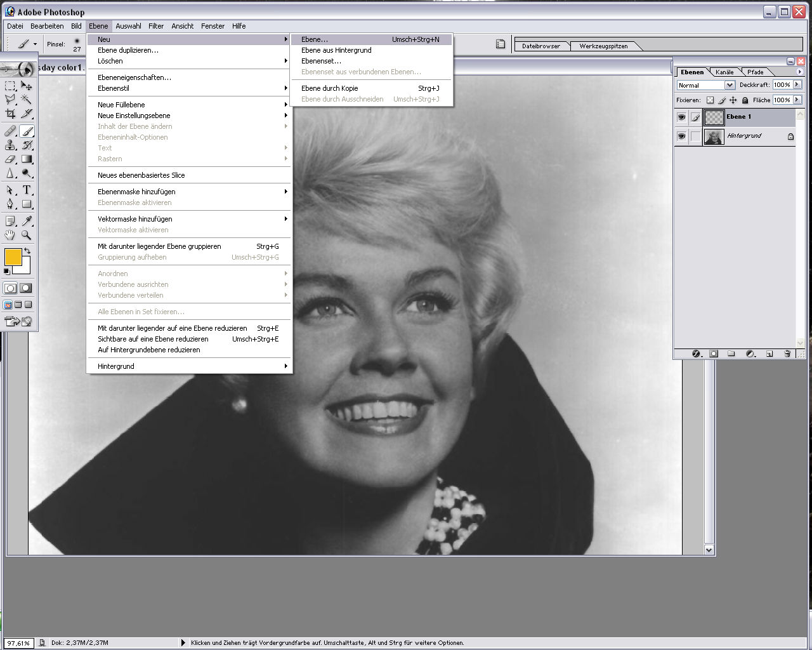Click the Ebene 1 layer thumbnail
Viewport: 812px width, 650px height.
(714, 117)
